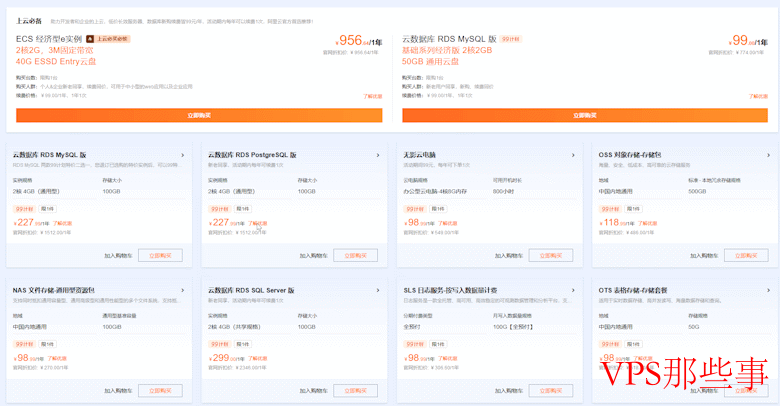Click 立即购买 on the 基础系列经济版 RDS MySQL card
The height and width of the screenshot is (406, 780).
point(585,115)
